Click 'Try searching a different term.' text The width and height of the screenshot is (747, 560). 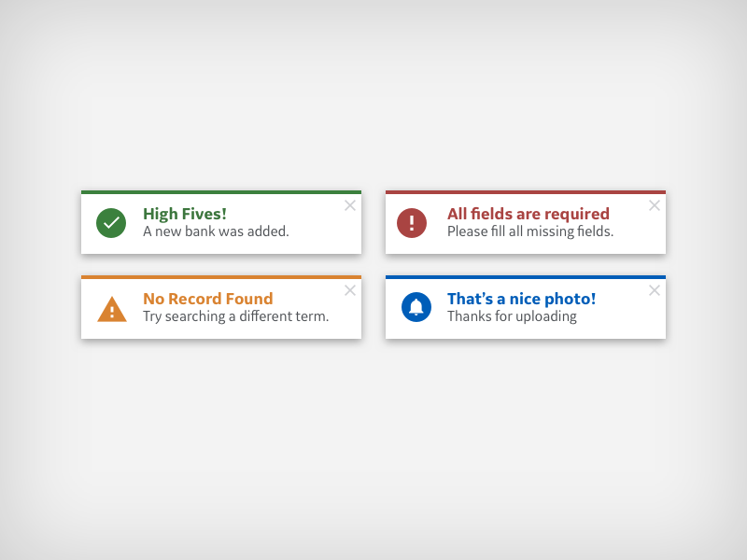[x=235, y=316]
